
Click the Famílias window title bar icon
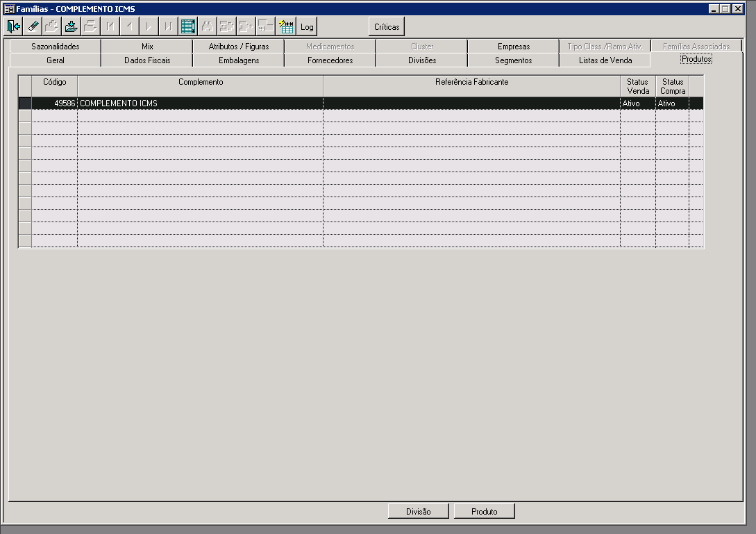9,9
